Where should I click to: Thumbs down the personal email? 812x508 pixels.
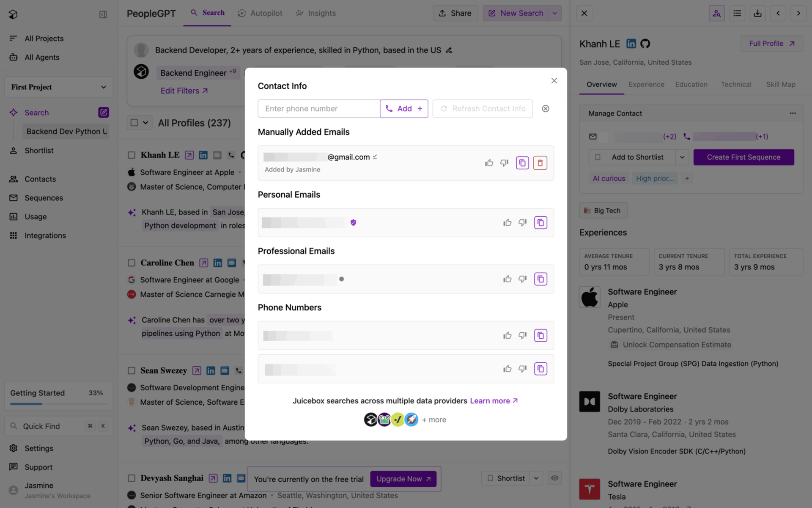[x=523, y=223]
